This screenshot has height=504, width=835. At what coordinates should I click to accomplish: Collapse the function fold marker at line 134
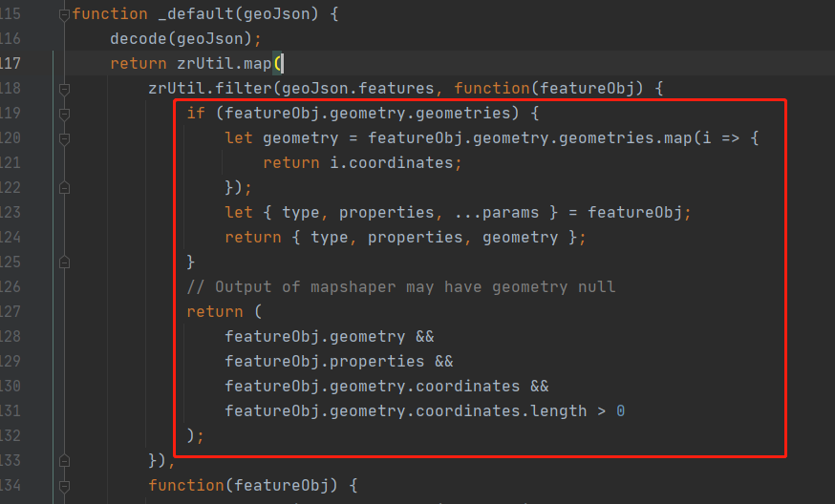click(x=64, y=486)
